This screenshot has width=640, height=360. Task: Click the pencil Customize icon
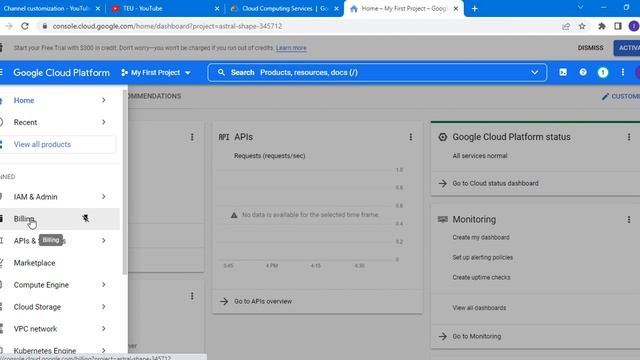605,96
